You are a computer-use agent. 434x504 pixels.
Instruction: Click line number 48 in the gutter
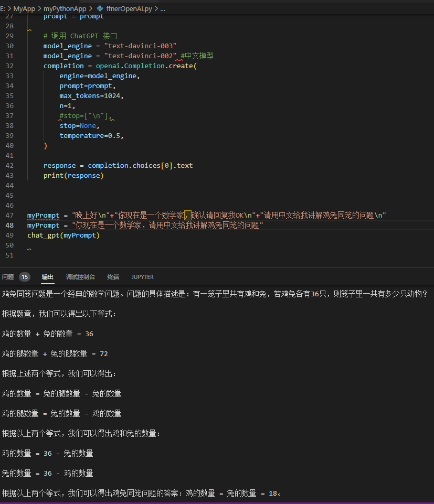(10, 226)
